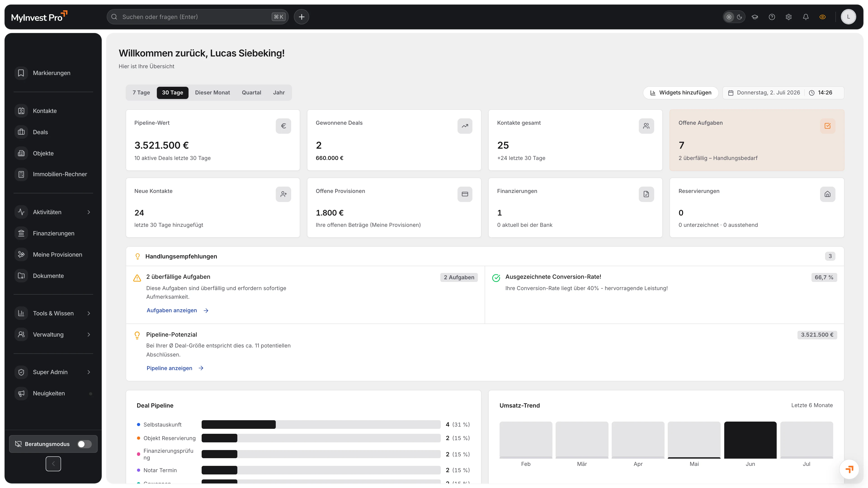Click the floating orange logo button
This screenshot has width=868, height=488.
pos(849,469)
